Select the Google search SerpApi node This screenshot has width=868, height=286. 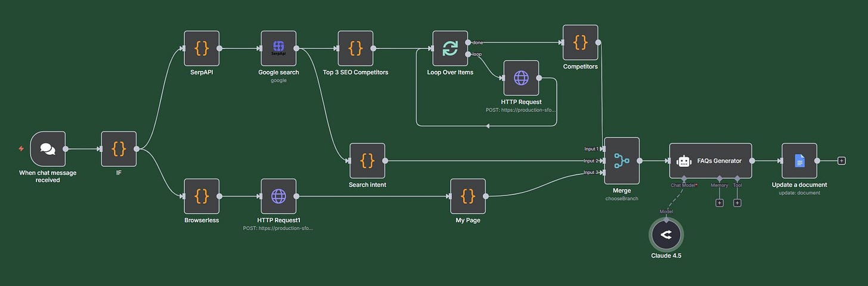(x=278, y=48)
